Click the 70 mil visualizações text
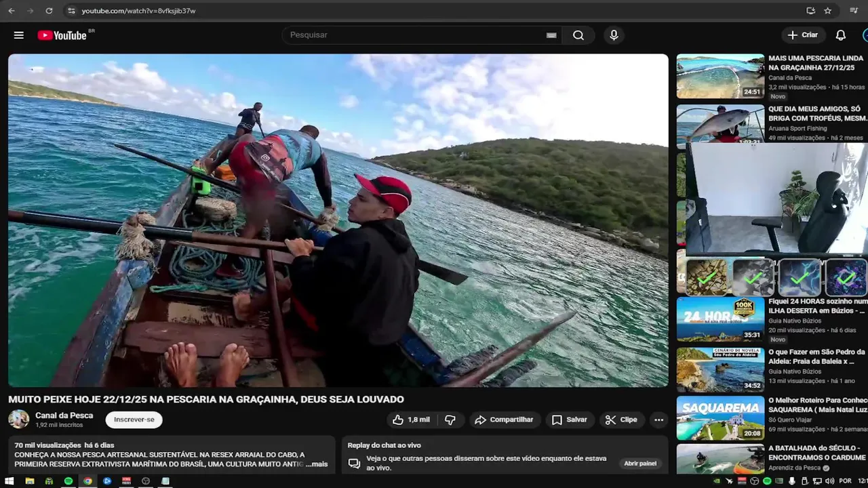 (47, 445)
